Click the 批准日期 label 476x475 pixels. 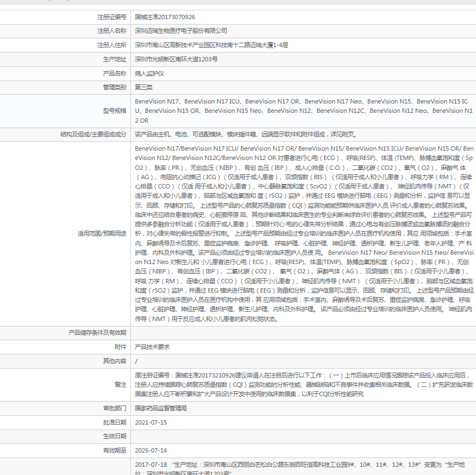114,422
